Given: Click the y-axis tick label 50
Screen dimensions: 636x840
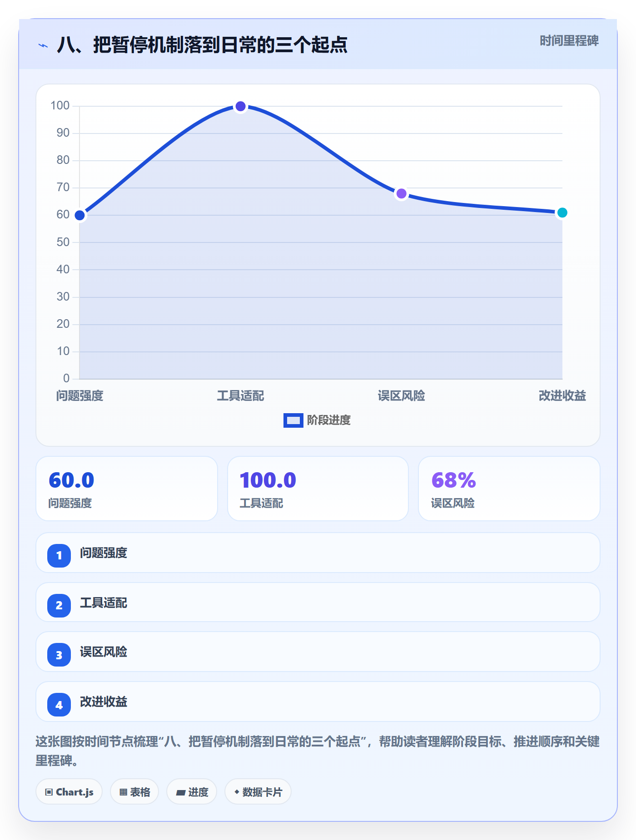Looking at the screenshot, I should pyautogui.click(x=63, y=242).
